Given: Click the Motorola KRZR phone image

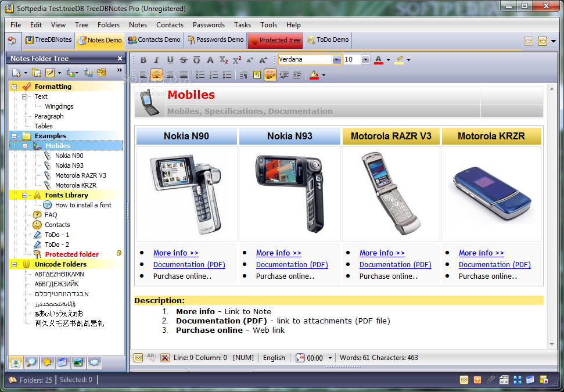Looking at the screenshot, I should click(492, 193).
